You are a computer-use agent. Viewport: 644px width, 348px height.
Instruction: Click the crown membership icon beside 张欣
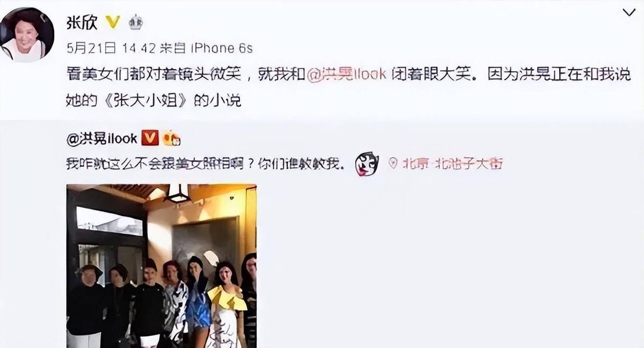click(135, 22)
